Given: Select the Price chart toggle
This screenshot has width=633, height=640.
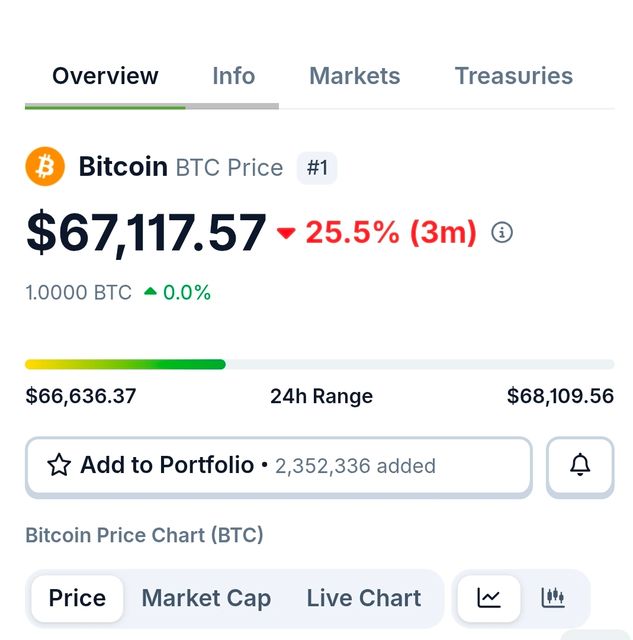Looking at the screenshot, I should tap(77, 598).
